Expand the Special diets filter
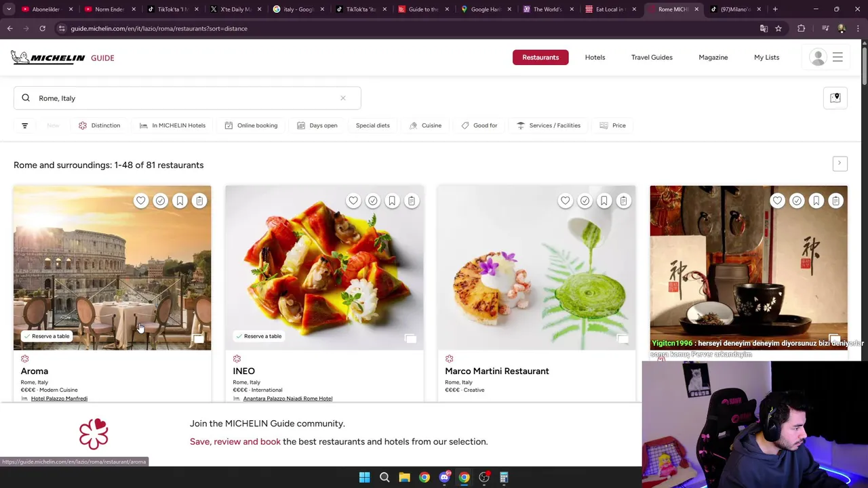Screen dimensions: 868x488 coord(373,125)
